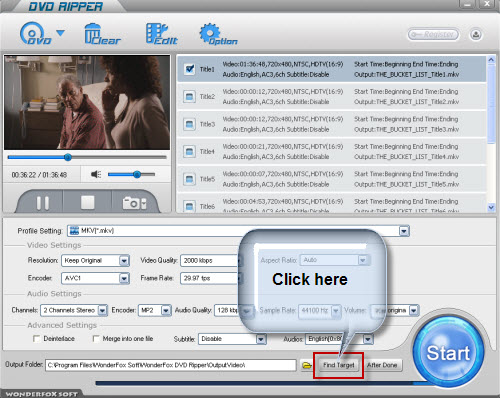The width and height of the screenshot is (500, 398).
Task: Uncheck the Title1 checkbox
Action: [x=189, y=69]
